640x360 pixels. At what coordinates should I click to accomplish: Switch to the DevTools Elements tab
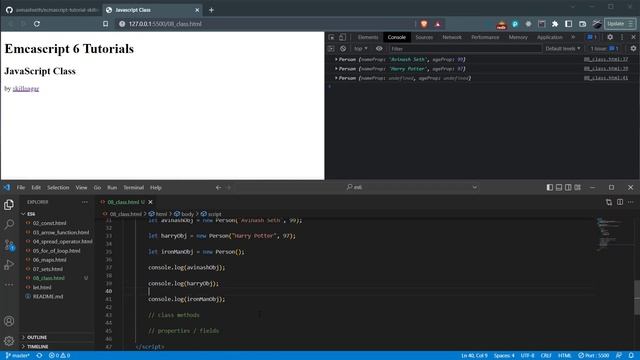[x=368, y=37]
